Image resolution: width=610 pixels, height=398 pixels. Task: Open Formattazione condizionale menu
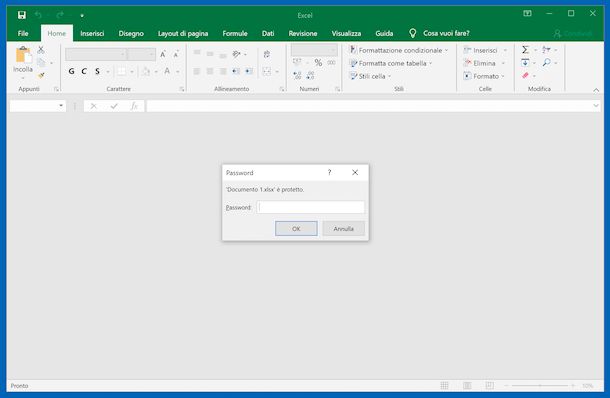pos(399,50)
